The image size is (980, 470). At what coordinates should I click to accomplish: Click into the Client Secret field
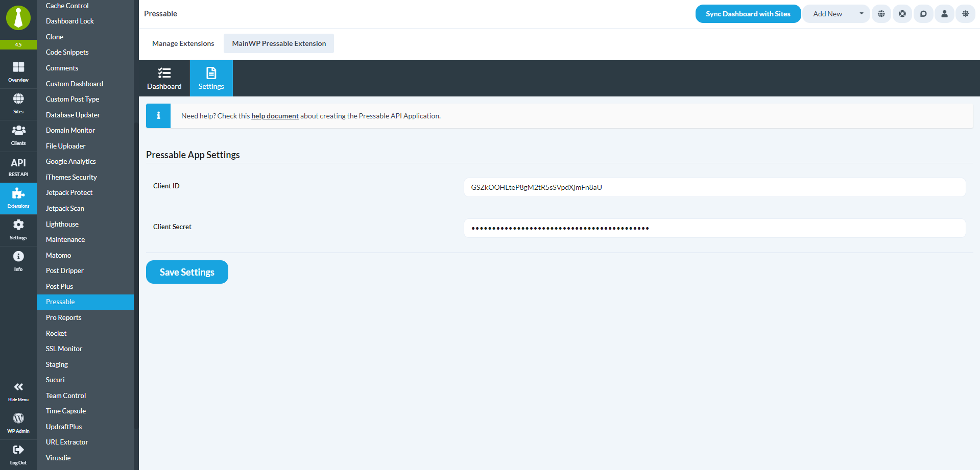(714, 228)
